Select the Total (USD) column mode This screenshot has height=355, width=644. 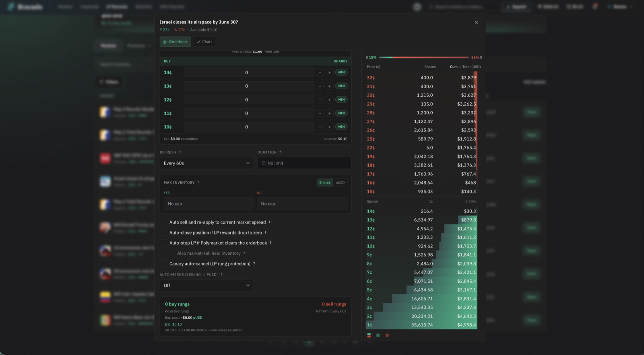click(x=471, y=67)
